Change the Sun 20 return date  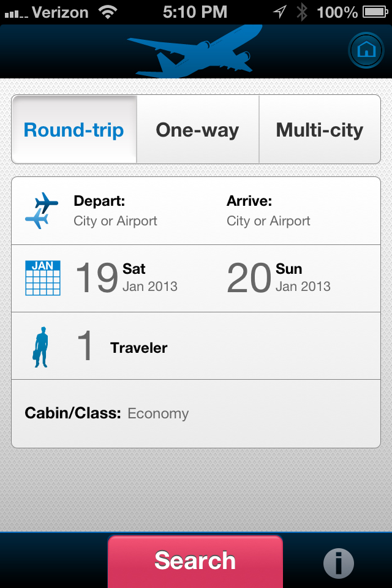pos(279,278)
